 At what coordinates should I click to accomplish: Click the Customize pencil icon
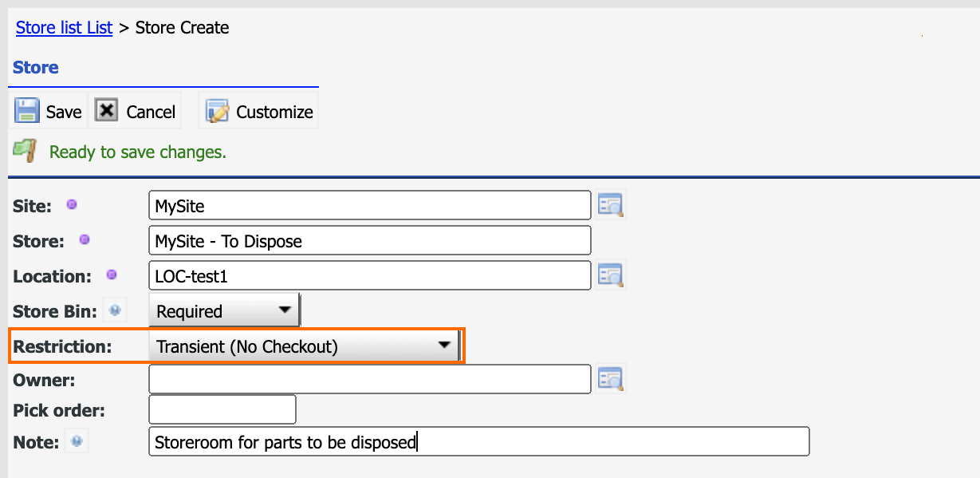coord(218,111)
